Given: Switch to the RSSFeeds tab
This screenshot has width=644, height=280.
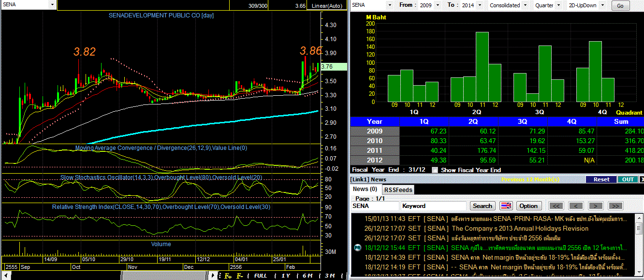Looking at the screenshot, I should 397,190.
